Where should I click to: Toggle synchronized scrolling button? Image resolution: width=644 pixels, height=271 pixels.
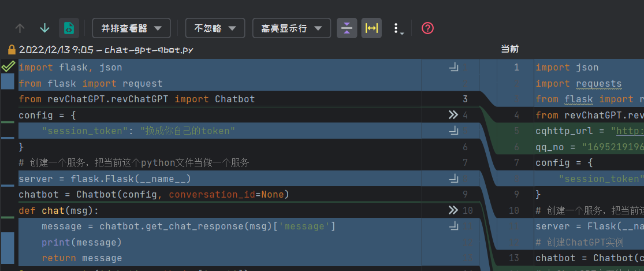tap(371, 28)
